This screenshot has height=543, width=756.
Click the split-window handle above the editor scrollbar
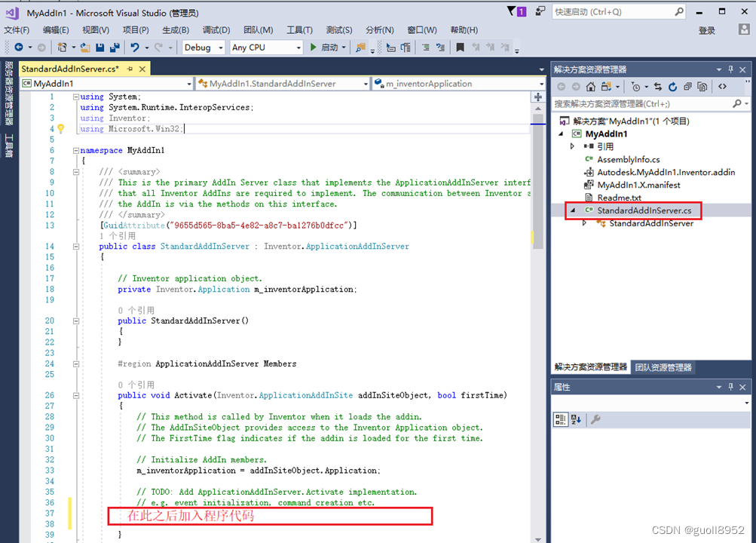pos(538,97)
